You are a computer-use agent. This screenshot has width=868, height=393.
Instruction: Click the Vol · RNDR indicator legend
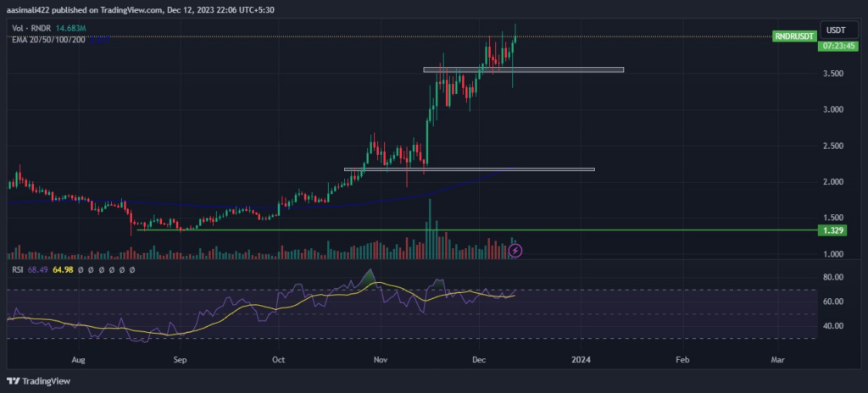point(32,28)
